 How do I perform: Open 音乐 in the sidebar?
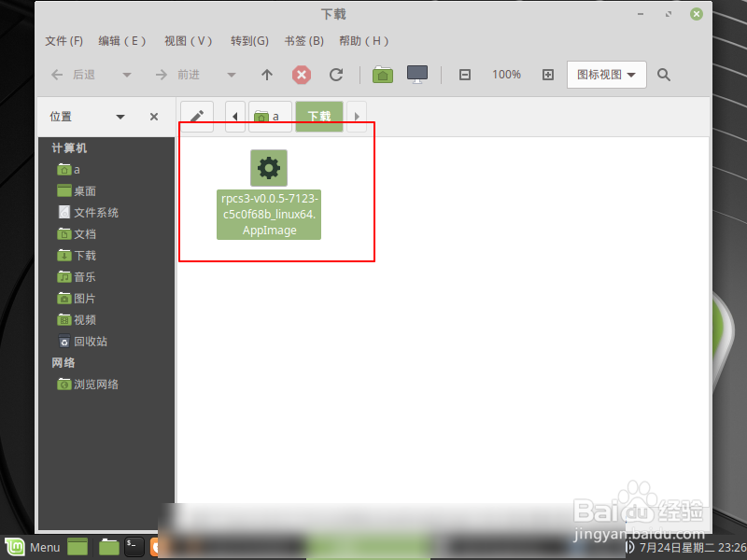(77, 277)
